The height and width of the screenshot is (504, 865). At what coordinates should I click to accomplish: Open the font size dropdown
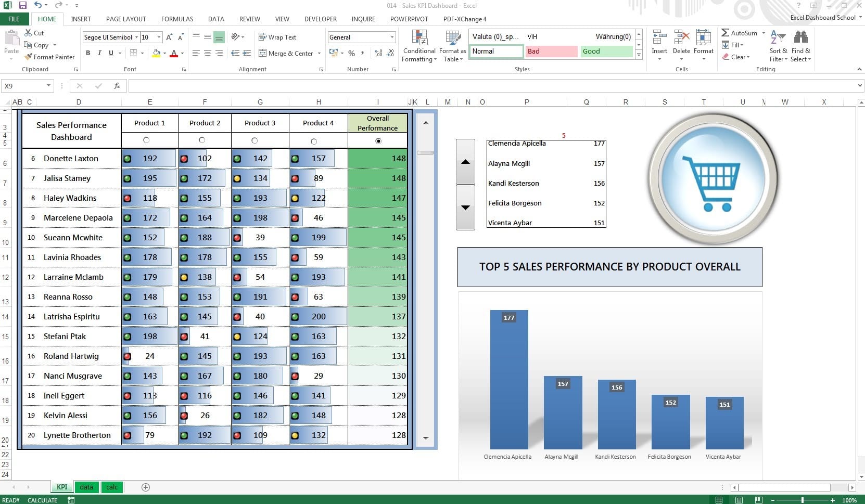tap(158, 37)
